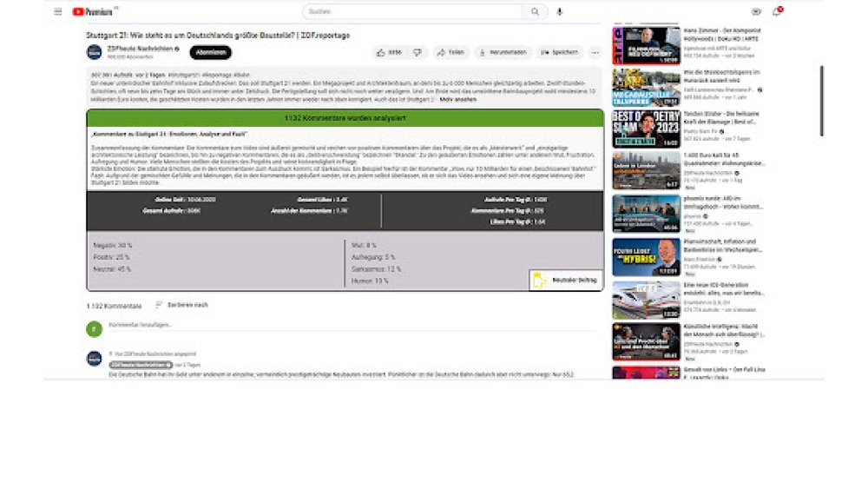The height and width of the screenshot is (489, 868).
Task: Open Hybris Planwirtschaft video thumbnail
Action: [x=646, y=257]
